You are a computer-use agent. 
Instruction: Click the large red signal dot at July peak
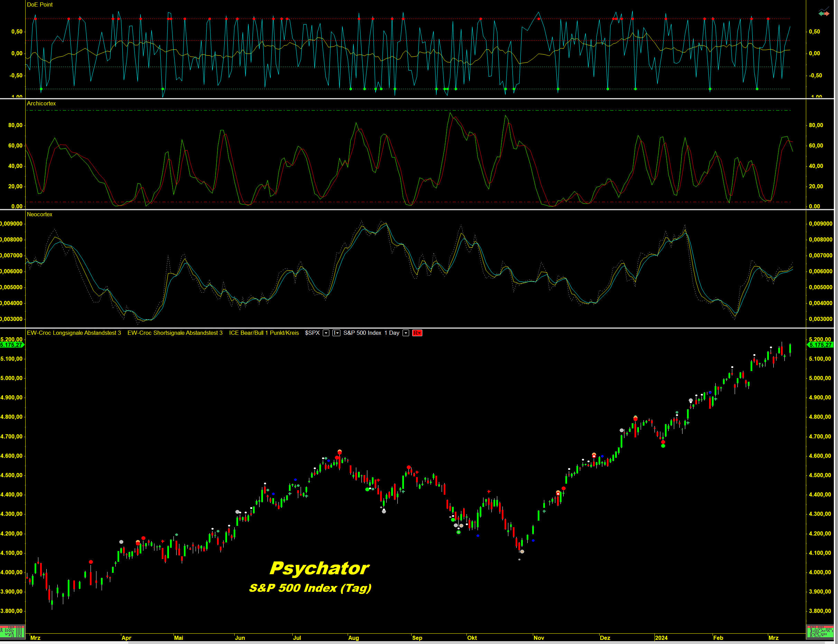[339, 452]
